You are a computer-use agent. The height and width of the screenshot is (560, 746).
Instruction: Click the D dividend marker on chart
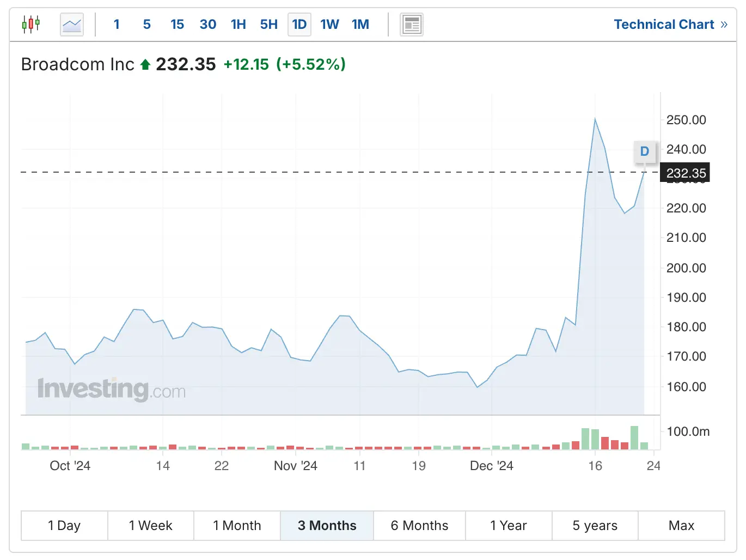[x=645, y=151]
